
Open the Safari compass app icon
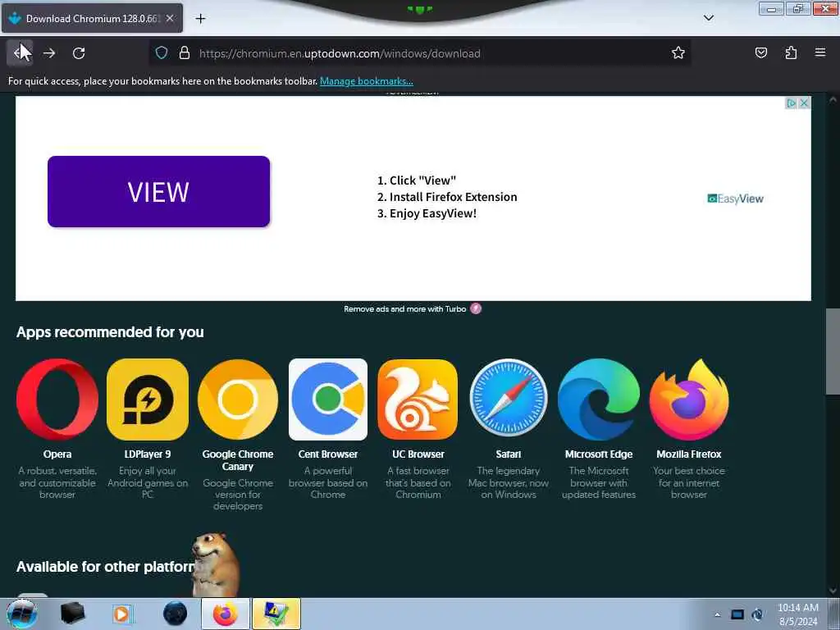pyautogui.click(x=509, y=399)
